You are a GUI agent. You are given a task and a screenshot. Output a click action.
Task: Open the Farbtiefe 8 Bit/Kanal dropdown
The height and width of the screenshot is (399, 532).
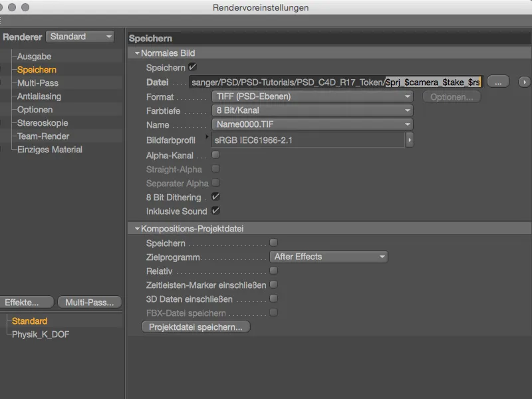[x=312, y=110]
